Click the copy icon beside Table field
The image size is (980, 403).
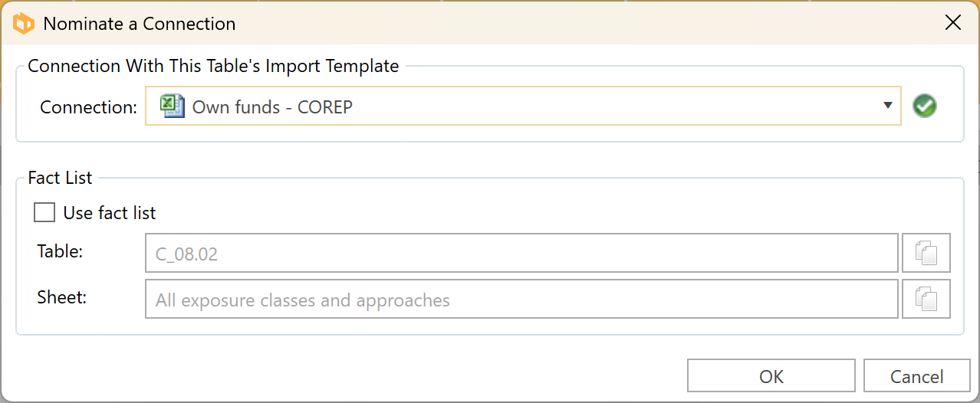click(x=926, y=253)
